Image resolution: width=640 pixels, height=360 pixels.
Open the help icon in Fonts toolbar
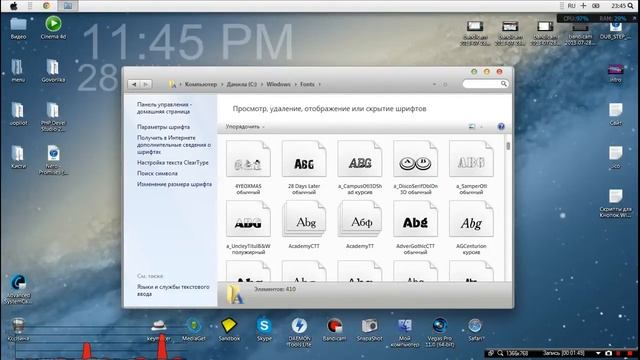[501, 127]
